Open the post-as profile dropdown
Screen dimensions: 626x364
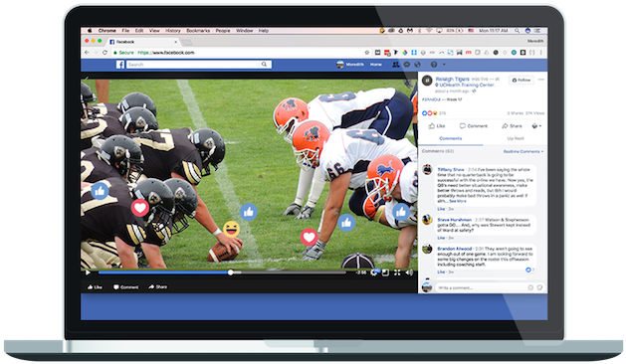(536, 126)
